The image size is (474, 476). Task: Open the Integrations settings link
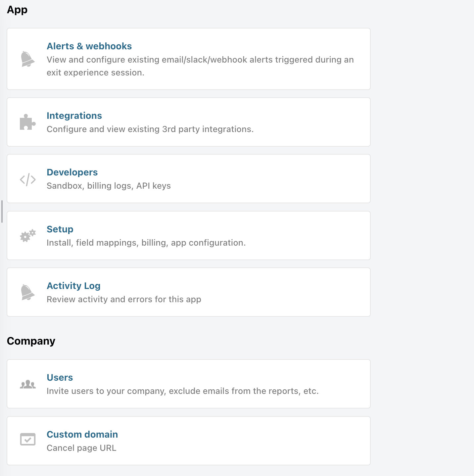click(x=74, y=116)
